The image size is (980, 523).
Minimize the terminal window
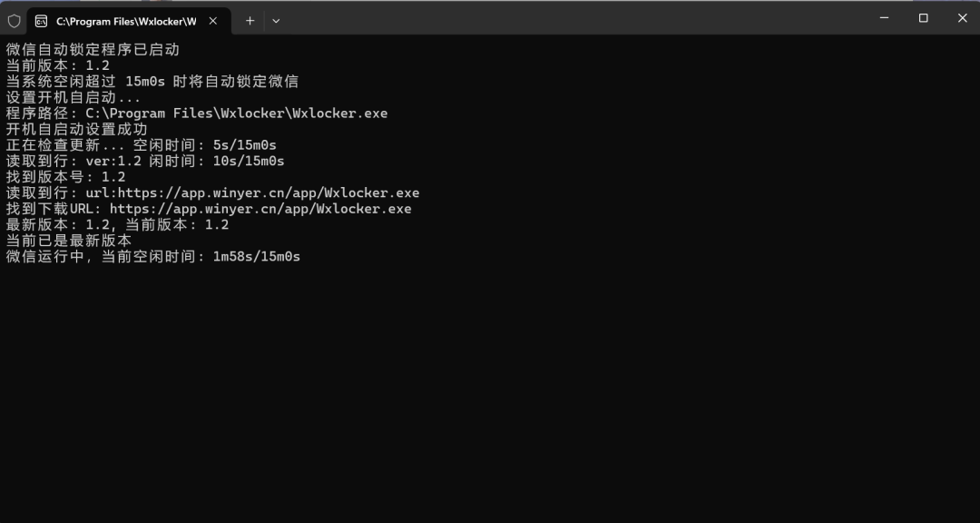(885, 18)
